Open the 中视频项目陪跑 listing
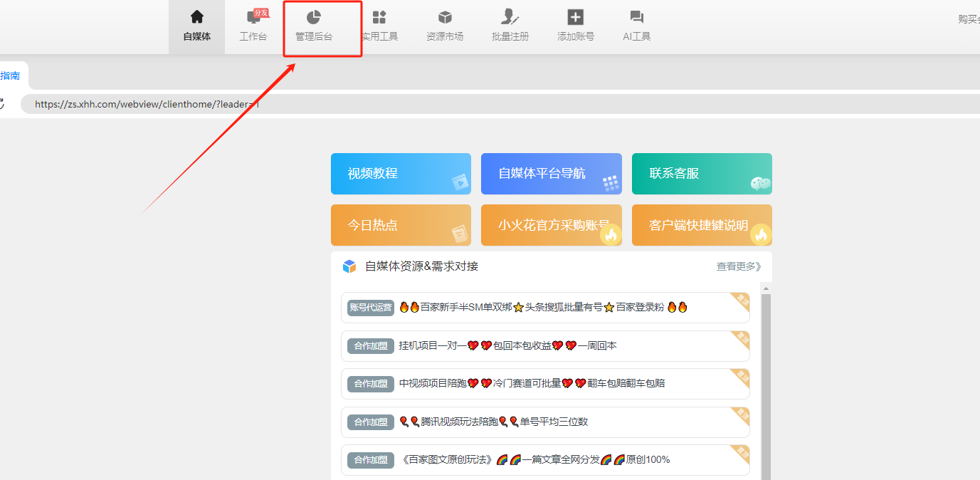The width and height of the screenshot is (980, 480). click(545, 384)
